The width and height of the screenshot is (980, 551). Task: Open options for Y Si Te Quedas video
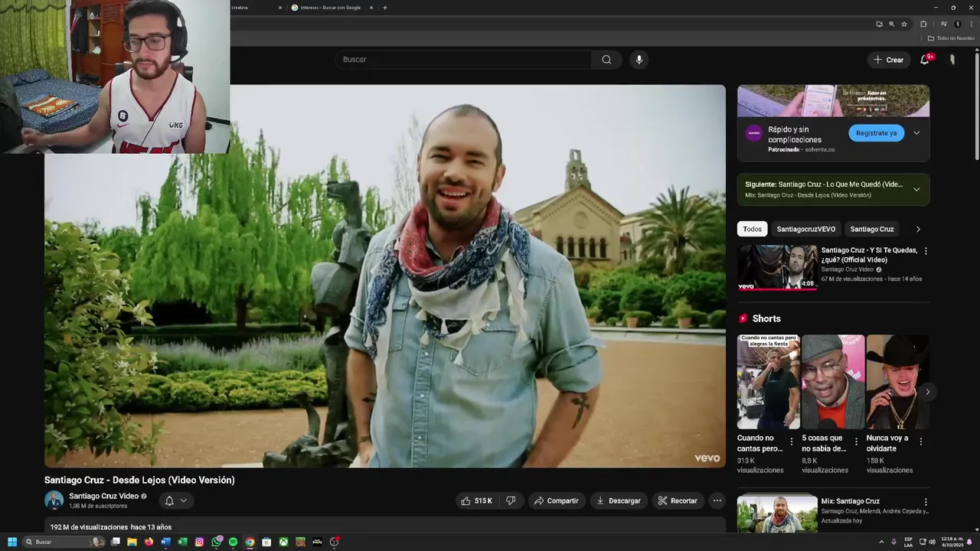pos(926,251)
